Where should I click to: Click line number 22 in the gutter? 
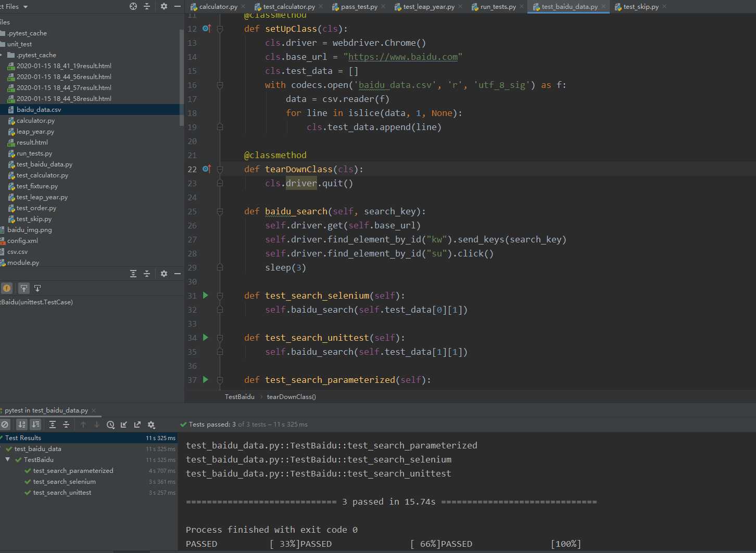(x=192, y=169)
